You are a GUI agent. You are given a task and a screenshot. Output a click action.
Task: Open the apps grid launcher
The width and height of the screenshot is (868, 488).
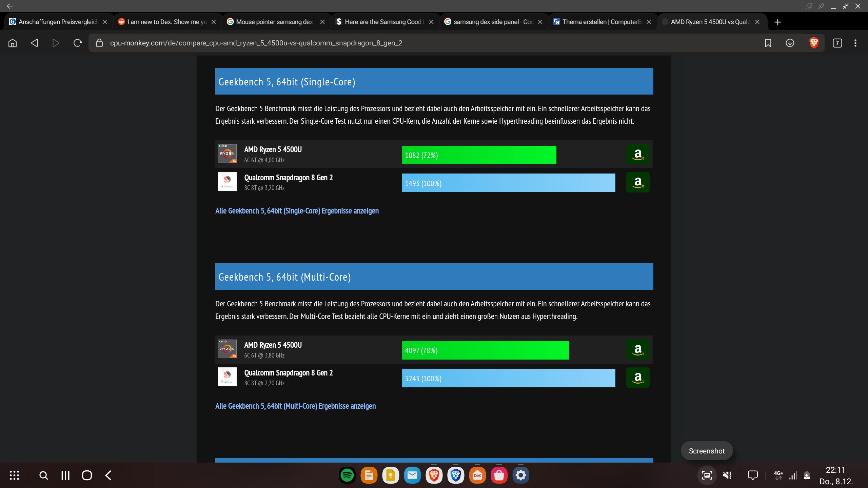(14, 475)
